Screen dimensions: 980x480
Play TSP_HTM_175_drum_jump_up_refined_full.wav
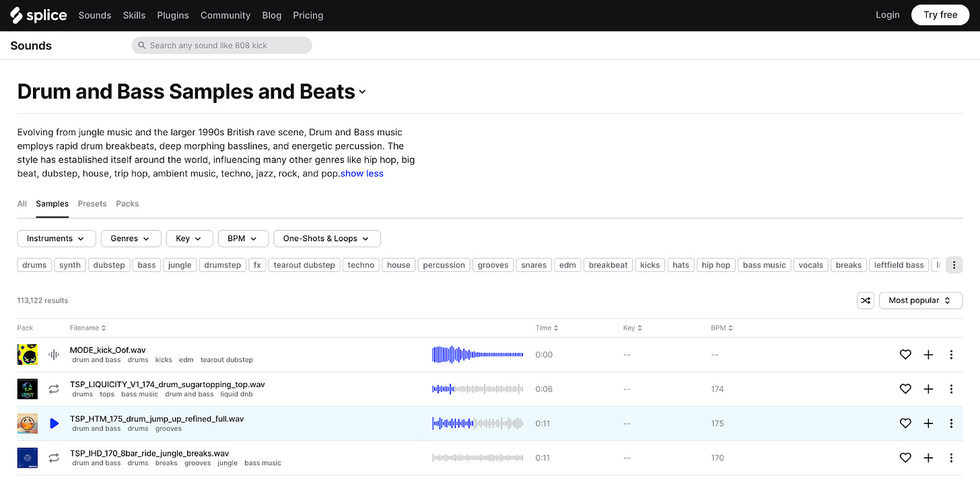pyautogui.click(x=55, y=423)
